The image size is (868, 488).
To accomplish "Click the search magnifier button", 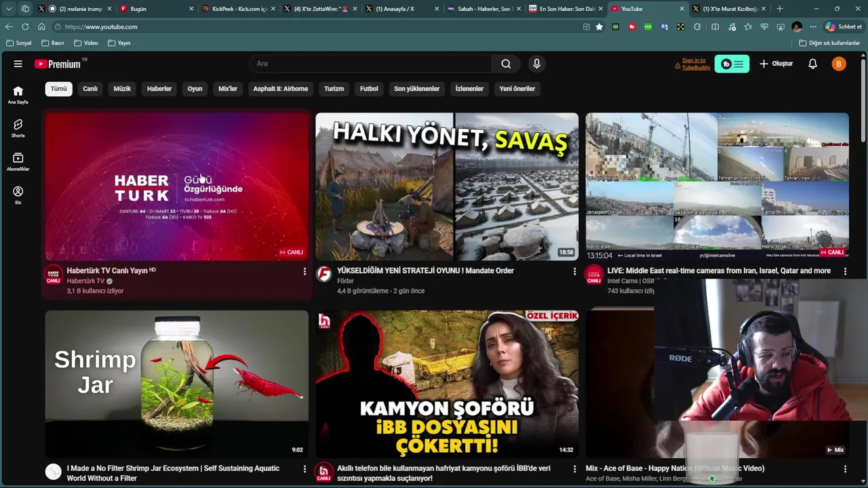I will click(x=506, y=64).
